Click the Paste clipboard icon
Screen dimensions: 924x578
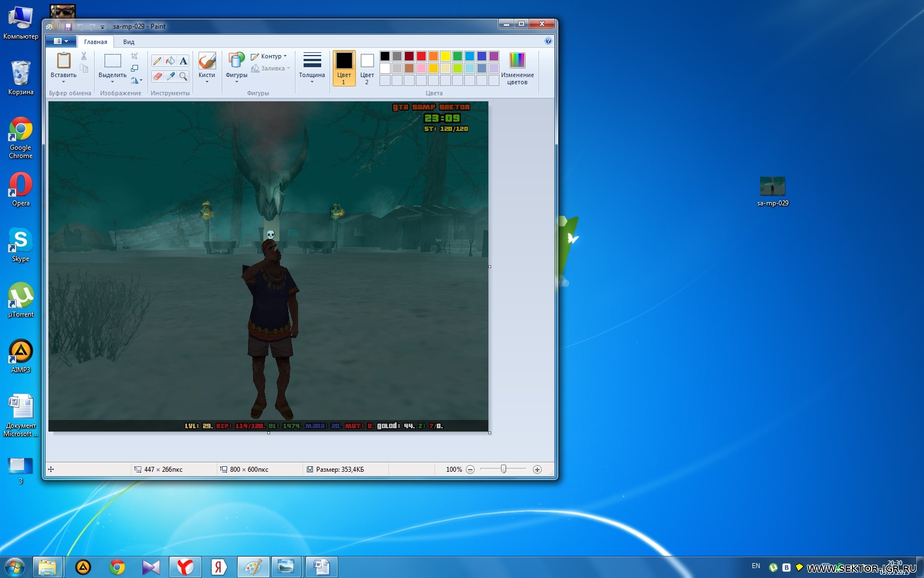tap(64, 61)
